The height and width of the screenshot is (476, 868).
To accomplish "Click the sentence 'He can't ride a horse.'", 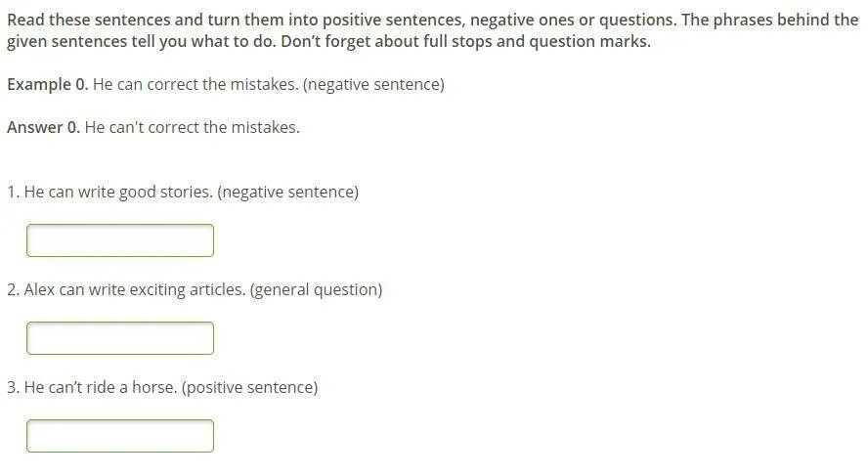I will 101,387.
